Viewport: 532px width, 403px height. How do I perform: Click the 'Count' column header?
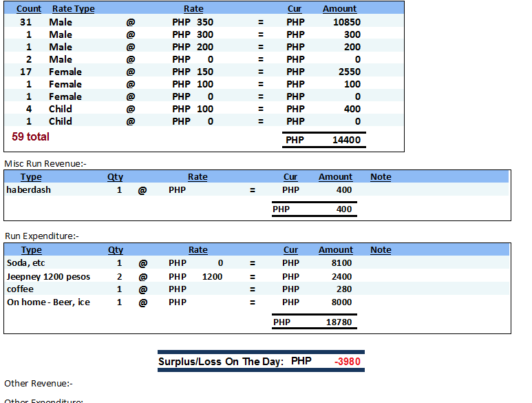pyautogui.click(x=28, y=9)
